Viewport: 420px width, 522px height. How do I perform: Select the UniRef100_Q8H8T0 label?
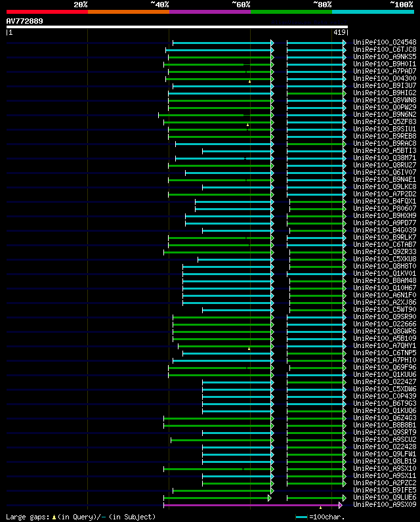coord(385,267)
